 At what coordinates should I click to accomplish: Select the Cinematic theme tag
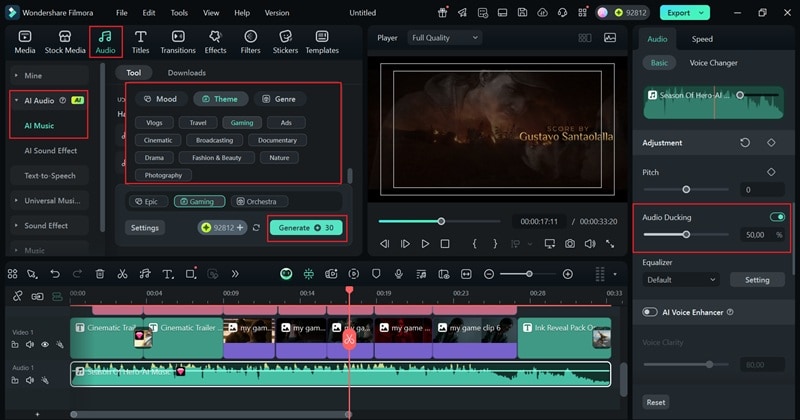158,140
